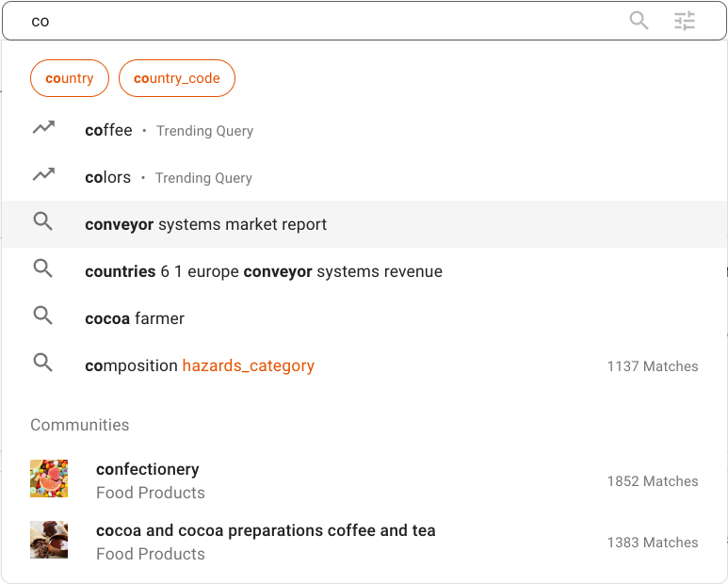
Task: Open the confectionery community thumbnail
Action: [49, 479]
